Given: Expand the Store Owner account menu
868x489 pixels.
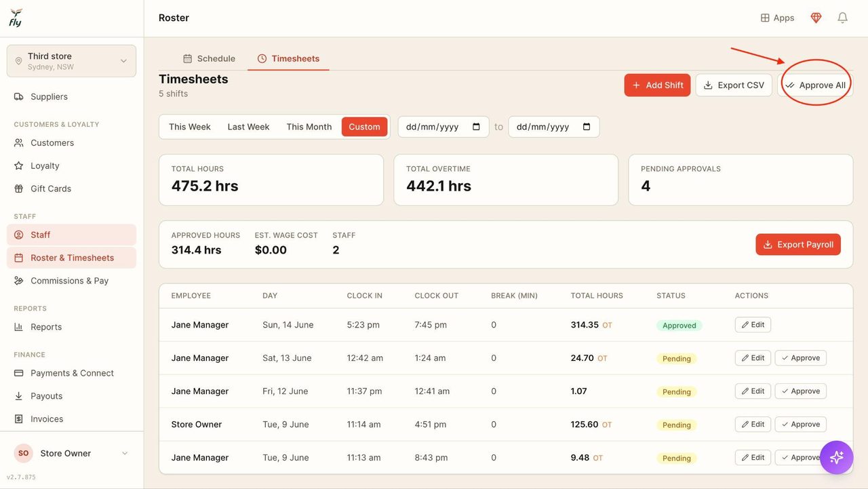Looking at the screenshot, I should [x=71, y=453].
